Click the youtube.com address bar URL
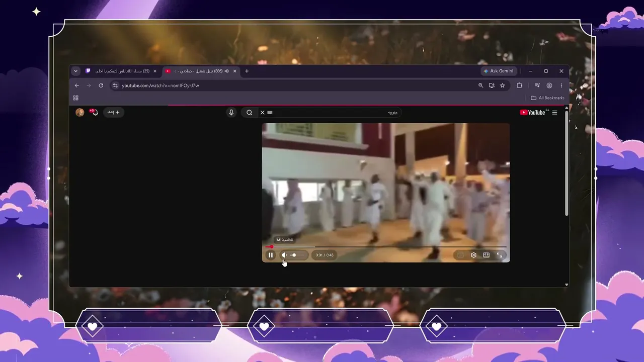Screen dimensions: 644x362 coord(160,85)
